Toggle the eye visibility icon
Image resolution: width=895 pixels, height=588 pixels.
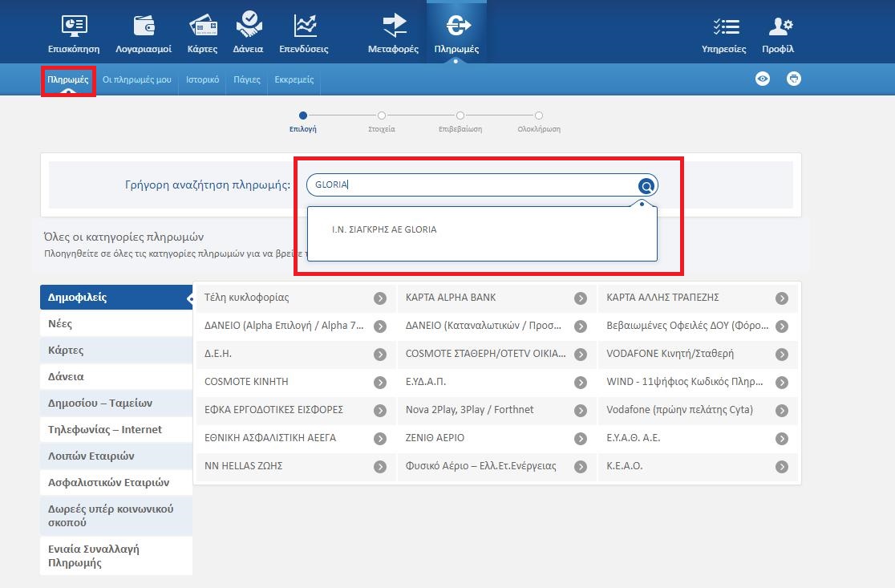(x=763, y=79)
